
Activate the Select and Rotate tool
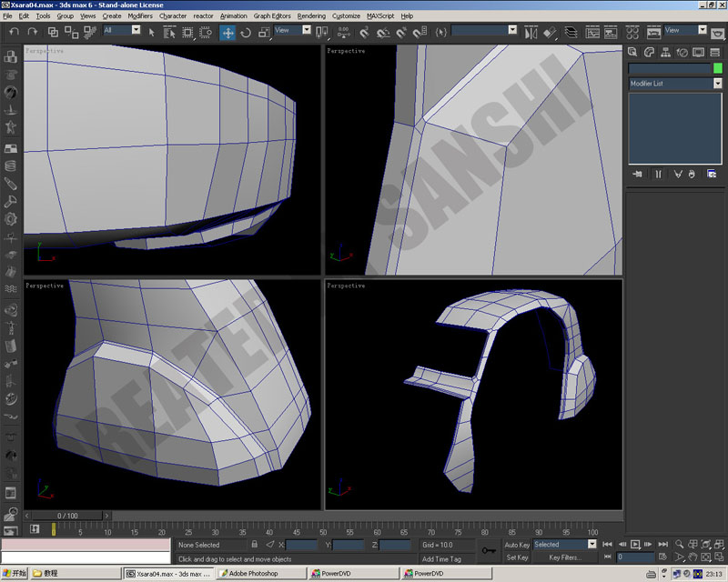246,33
